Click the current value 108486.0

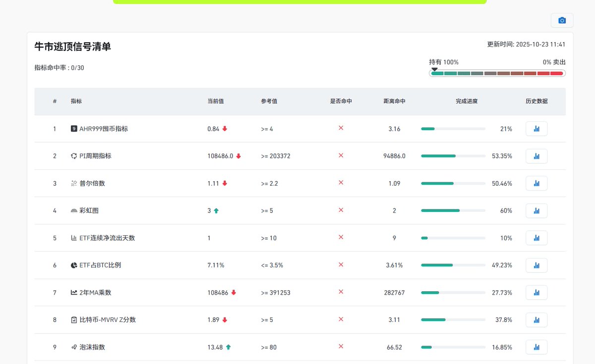coord(220,156)
